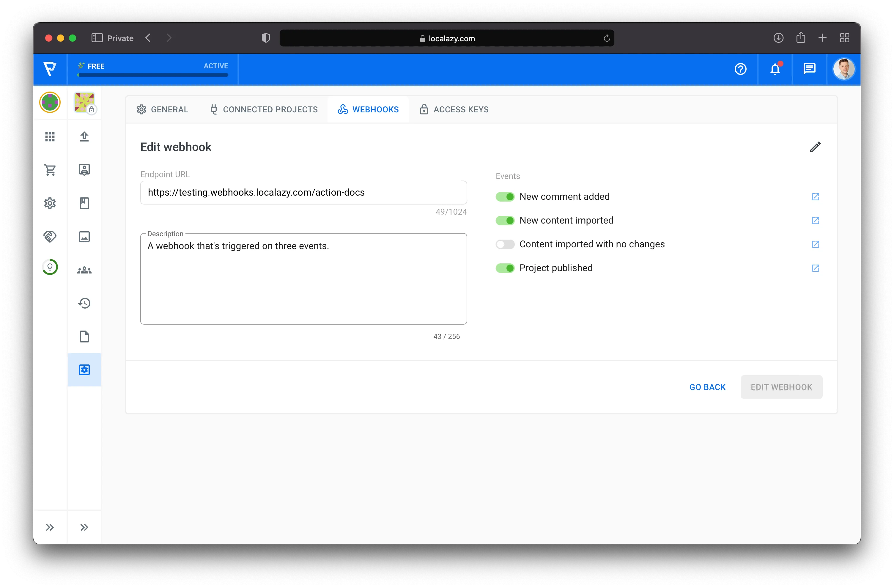Open the shopping cart in left sidebar
894x588 pixels.
point(50,170)
